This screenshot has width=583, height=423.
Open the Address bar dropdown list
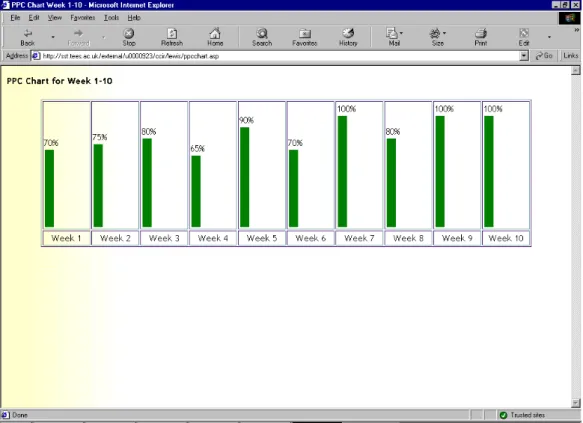(524, 56)
